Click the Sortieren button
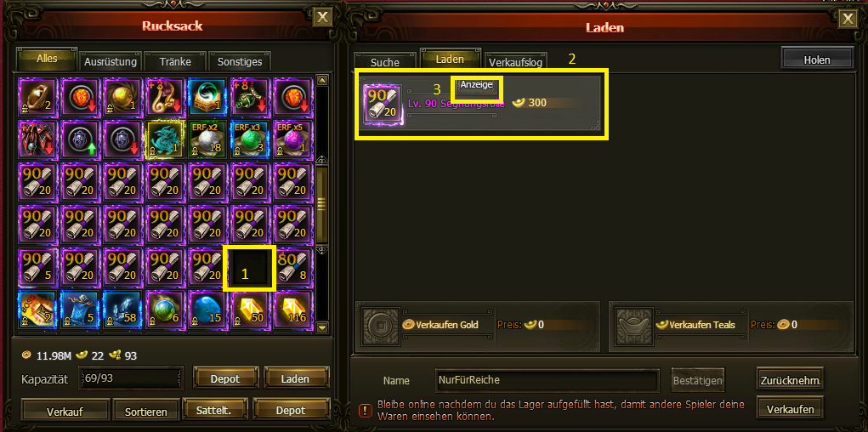This screenshot has height=432, width=868. 146,411
